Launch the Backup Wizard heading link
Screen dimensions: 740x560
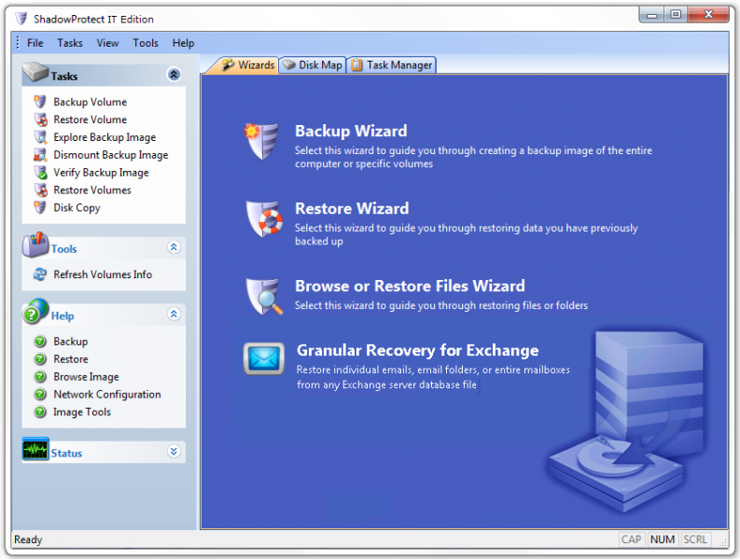pos(351,131)
